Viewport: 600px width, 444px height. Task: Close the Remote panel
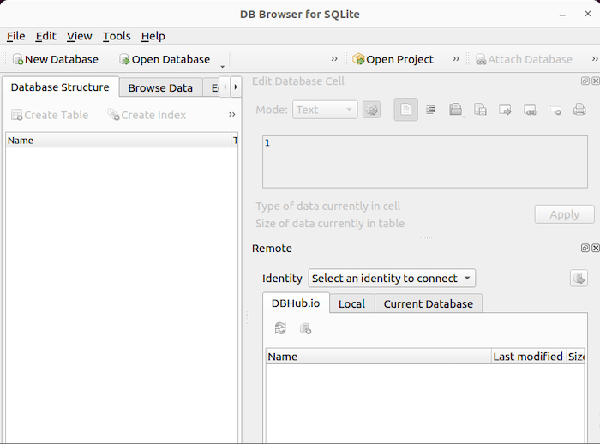(595, 248)
